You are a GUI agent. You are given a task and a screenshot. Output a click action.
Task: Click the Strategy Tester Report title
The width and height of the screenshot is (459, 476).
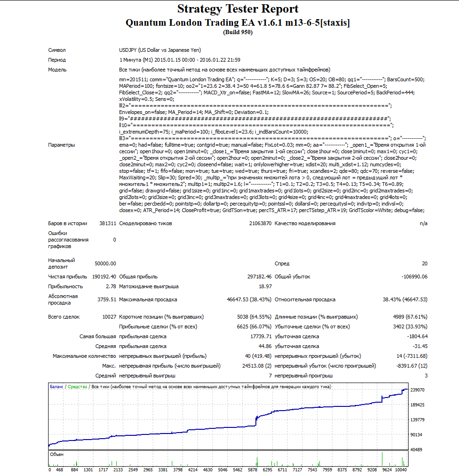click(x=238, y=9)
